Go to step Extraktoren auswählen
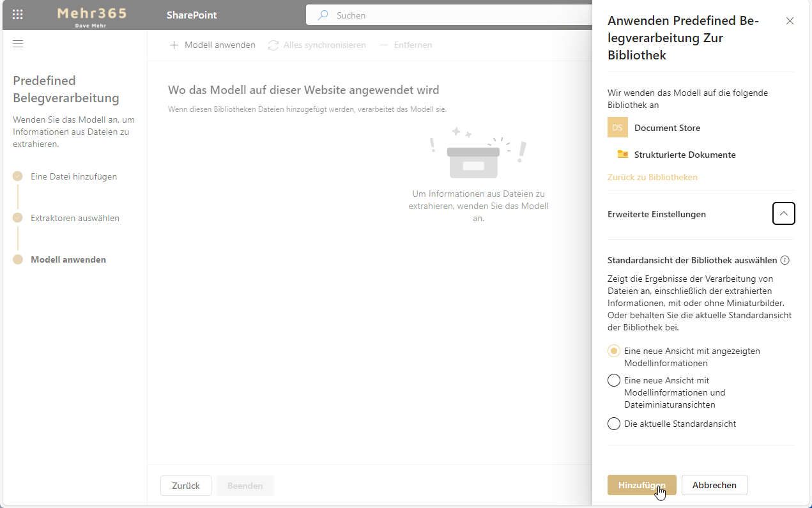The height and width of the screenshot is (508, 812). click(75, 218)
